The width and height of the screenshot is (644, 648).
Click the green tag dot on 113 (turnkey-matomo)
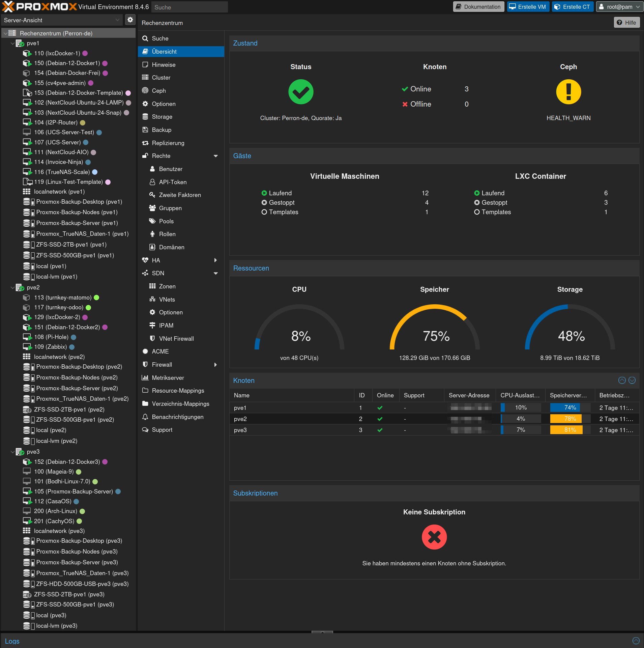click(96, 298)
